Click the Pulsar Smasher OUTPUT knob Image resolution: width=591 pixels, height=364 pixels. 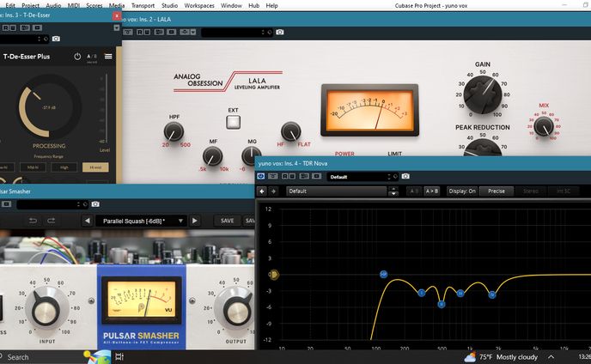pyautogui.click(x=236, y=308)
